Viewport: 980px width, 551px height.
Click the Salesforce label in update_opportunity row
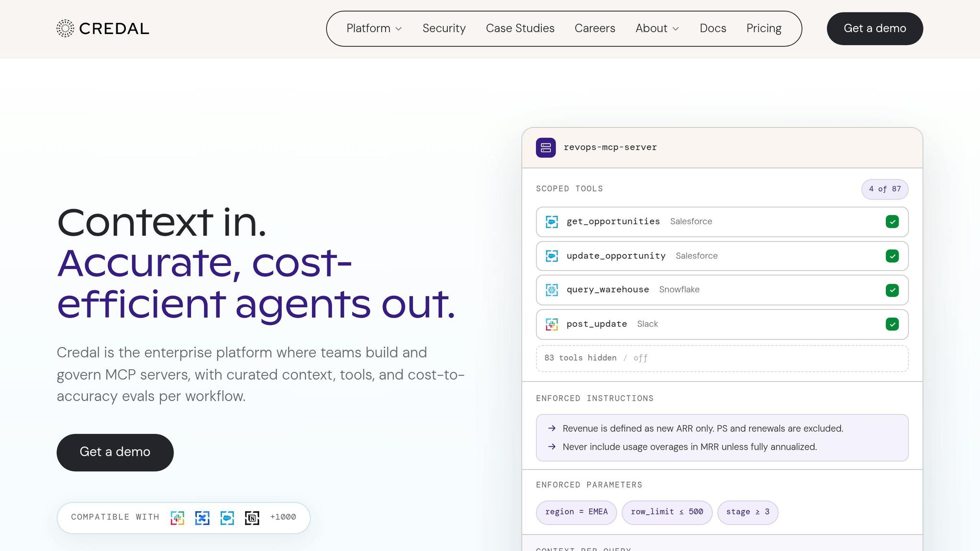tap(697, 256)
